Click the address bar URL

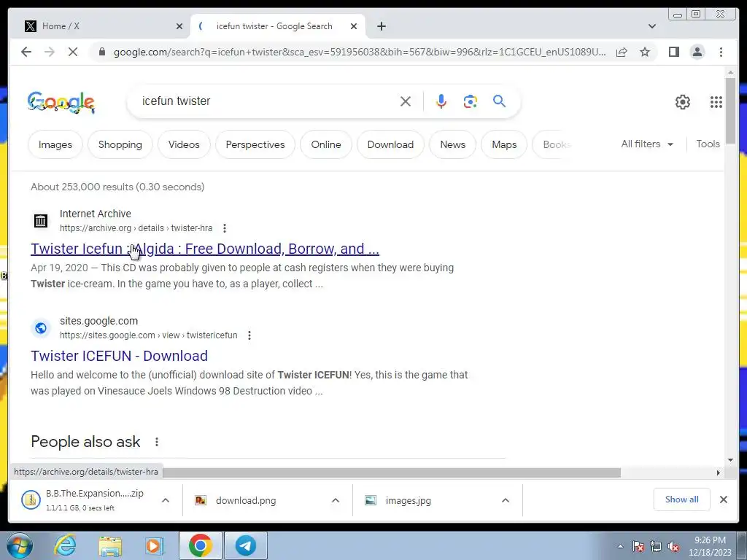pos(360,52)
